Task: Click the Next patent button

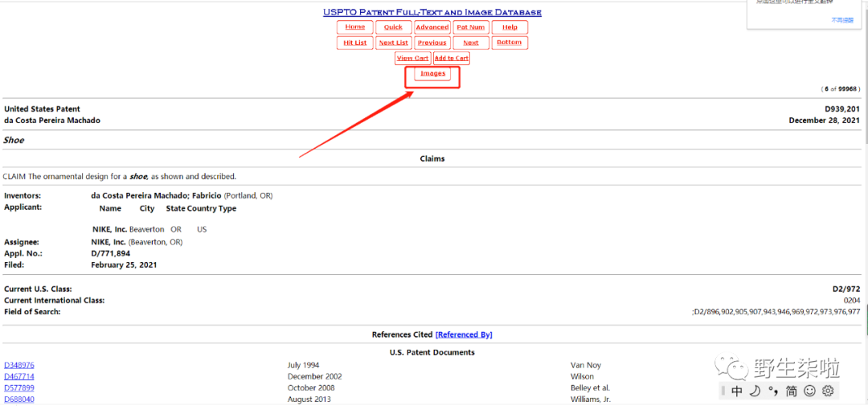Action: (471, 43)
